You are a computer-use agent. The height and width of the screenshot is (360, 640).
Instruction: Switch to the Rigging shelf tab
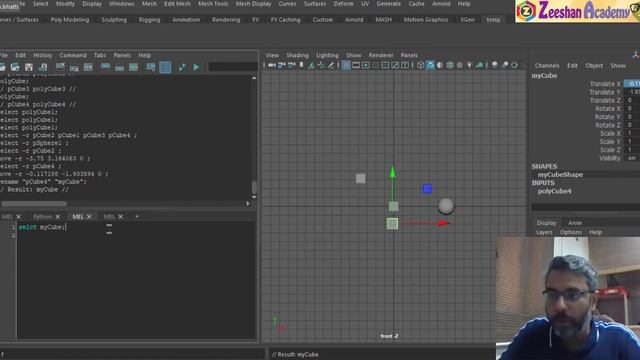(149, 20)
